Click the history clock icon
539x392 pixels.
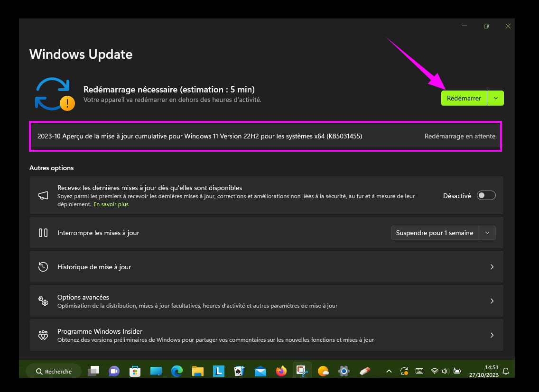tap(43, 267)
